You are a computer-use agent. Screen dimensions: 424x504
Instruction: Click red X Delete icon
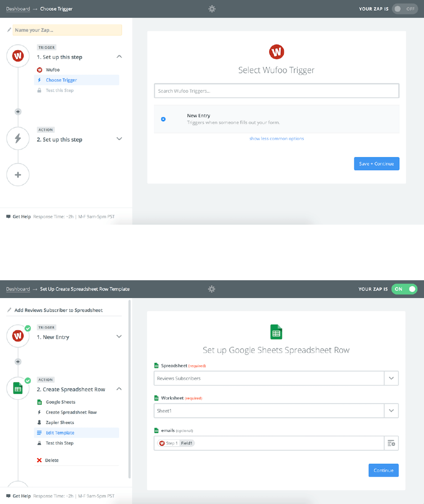[39, 460]
